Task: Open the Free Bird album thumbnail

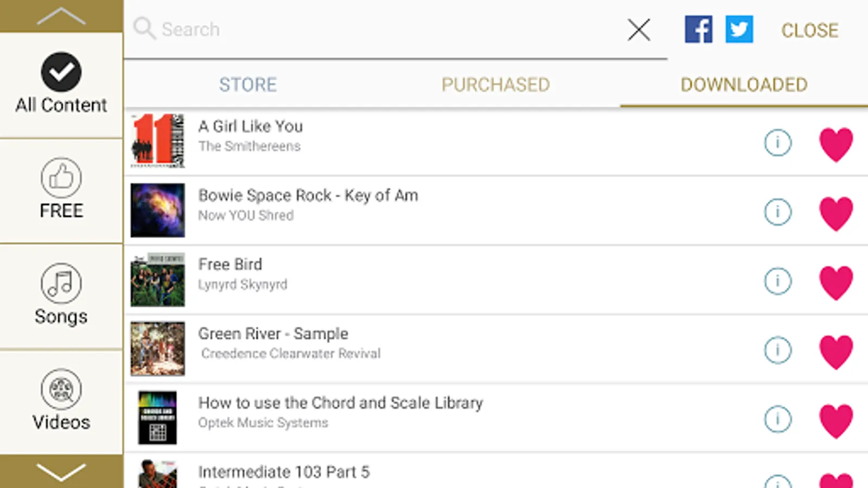Action: click(x=157, y=280)
